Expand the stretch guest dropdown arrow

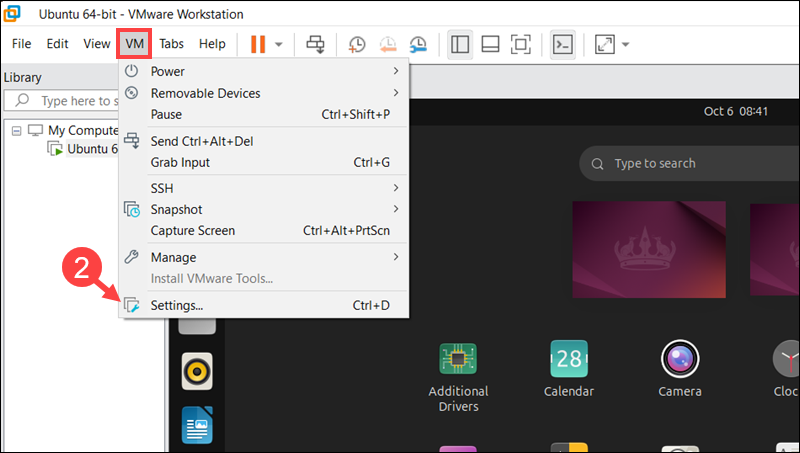(x=626, y=44)
